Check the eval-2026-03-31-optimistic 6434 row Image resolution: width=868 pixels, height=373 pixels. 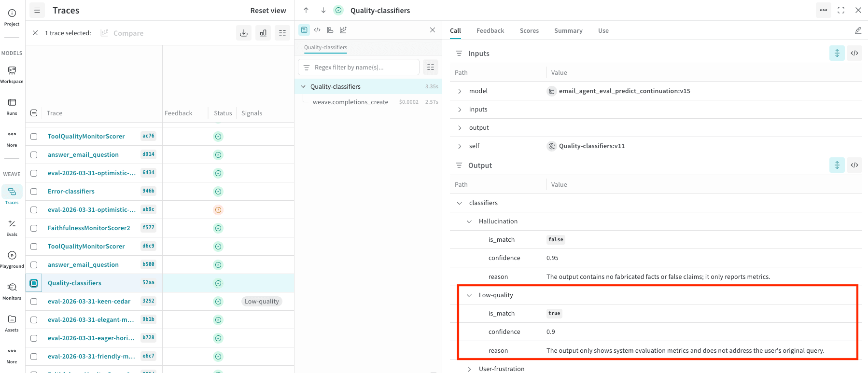pyautogui.click(x=34, y=173)
